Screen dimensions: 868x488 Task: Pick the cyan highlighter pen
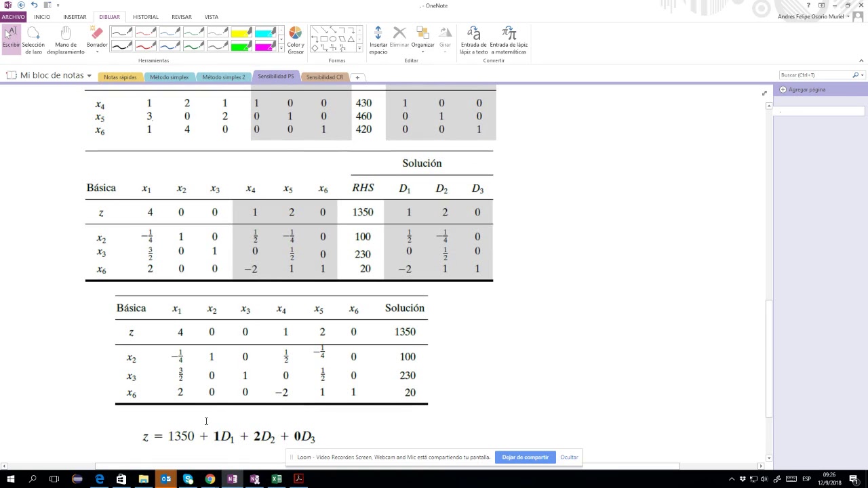point(264,33)
